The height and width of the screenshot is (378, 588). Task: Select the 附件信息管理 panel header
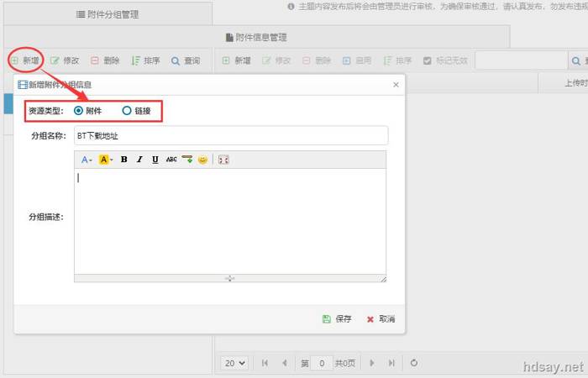coord(256,37)
